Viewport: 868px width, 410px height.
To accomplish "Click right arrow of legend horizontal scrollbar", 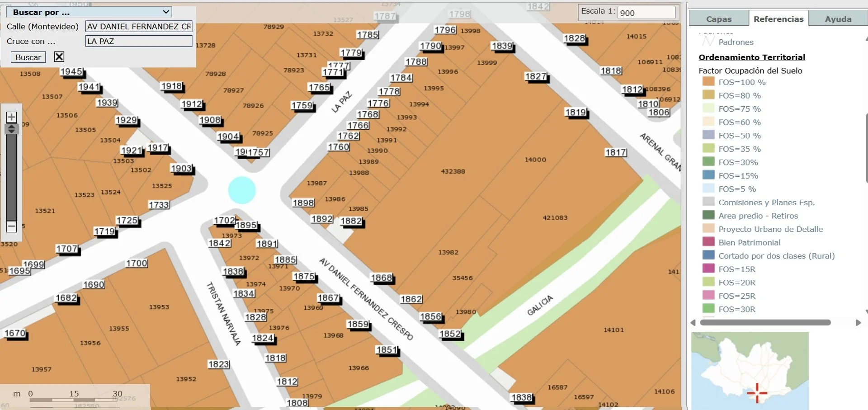I will tap(858, 323).
